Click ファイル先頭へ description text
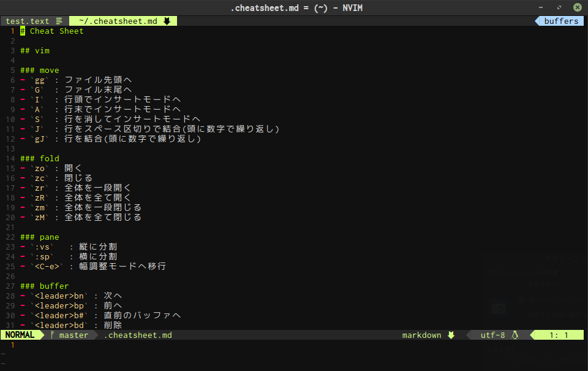The width and height of the screenshot is (588, 371). [x=98, y=80]
